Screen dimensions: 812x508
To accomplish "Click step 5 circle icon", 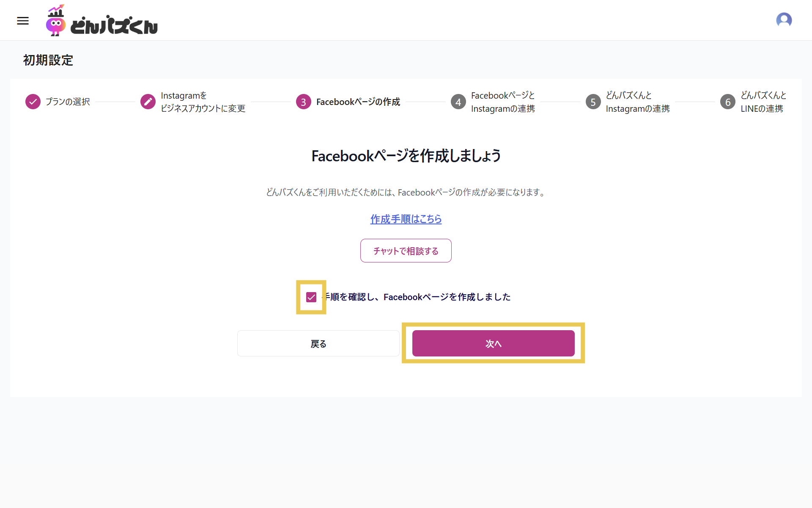I will pyautogui.click(x=593, y=102).
